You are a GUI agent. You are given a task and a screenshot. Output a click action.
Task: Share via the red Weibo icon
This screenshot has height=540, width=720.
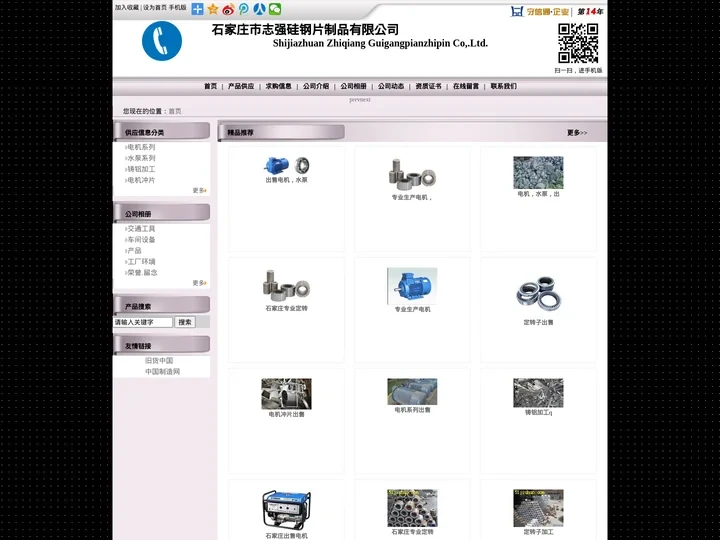[228, 9]
